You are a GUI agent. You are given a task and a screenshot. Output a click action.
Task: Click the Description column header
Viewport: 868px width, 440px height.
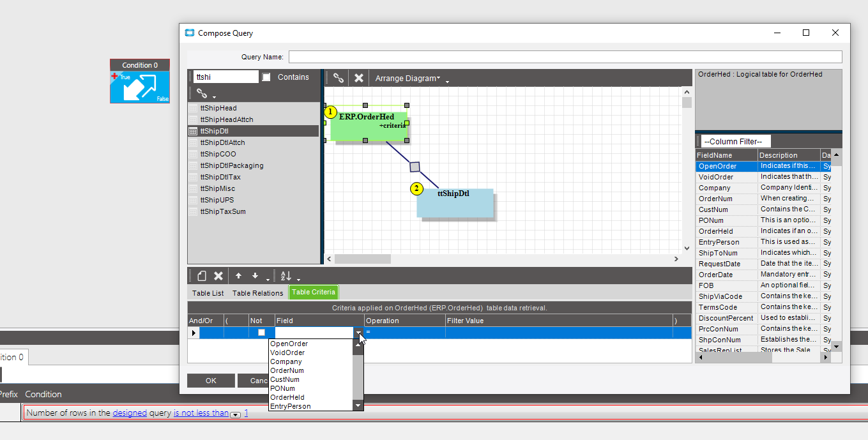tap(789, 155)
